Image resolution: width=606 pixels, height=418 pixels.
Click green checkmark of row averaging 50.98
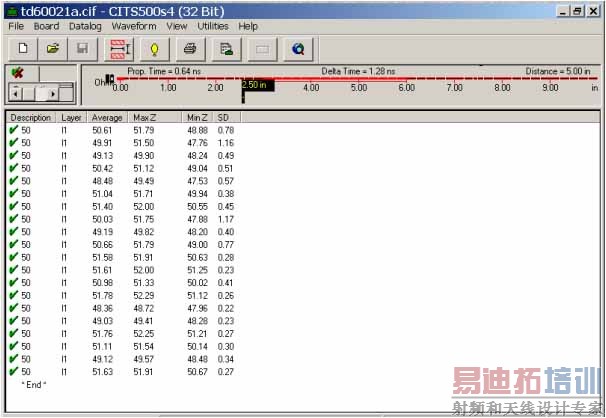click(x=14, y=282)
